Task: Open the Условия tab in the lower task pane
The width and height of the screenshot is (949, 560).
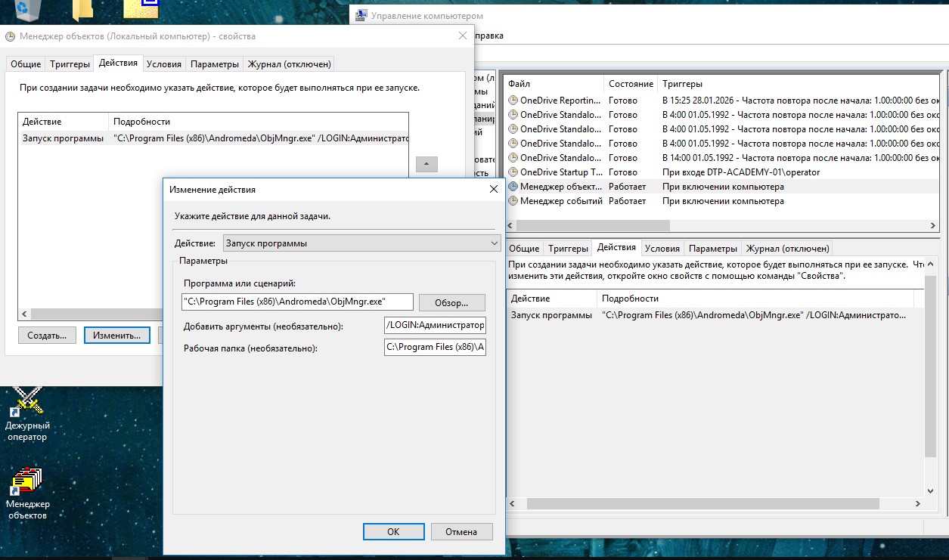Action: click(662, 248)
